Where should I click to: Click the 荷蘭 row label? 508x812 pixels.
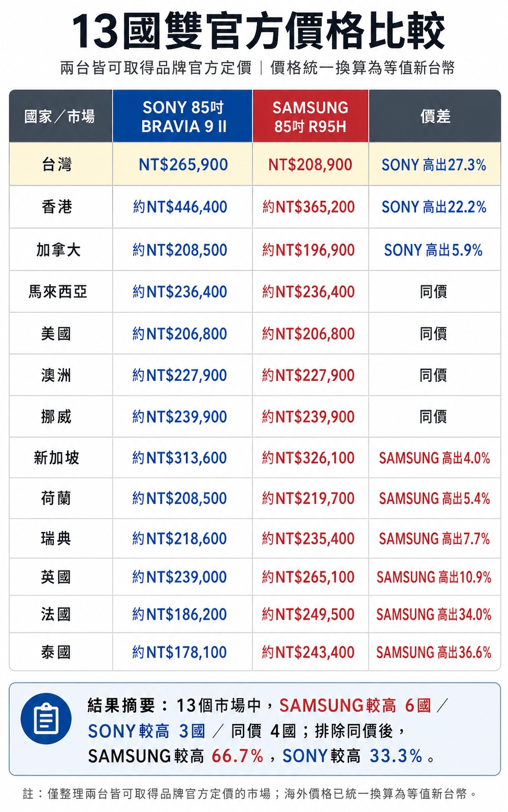[56, 498]
